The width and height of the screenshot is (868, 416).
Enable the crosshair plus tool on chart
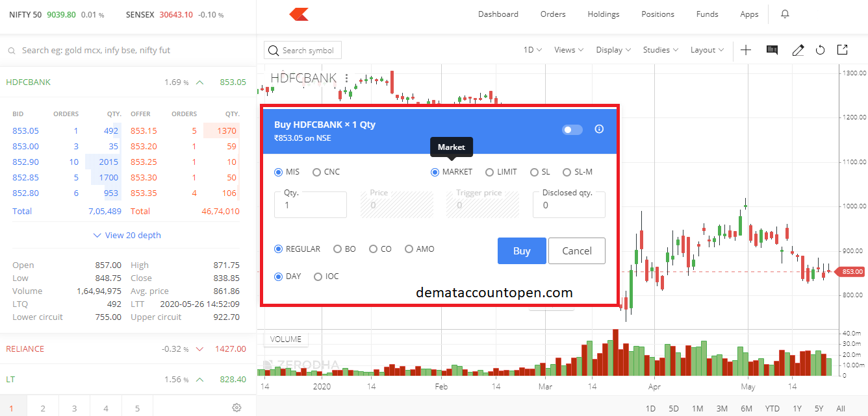746,50
